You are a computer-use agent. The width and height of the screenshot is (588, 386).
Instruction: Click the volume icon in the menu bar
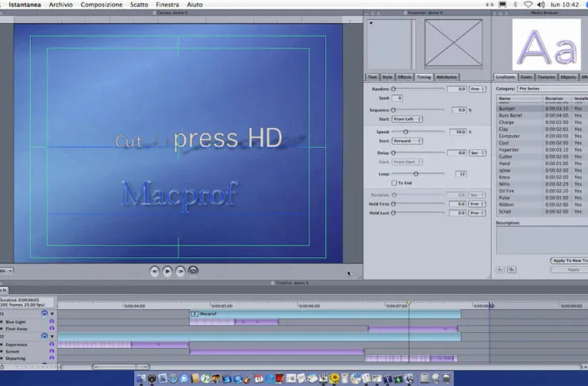[542, 5]
